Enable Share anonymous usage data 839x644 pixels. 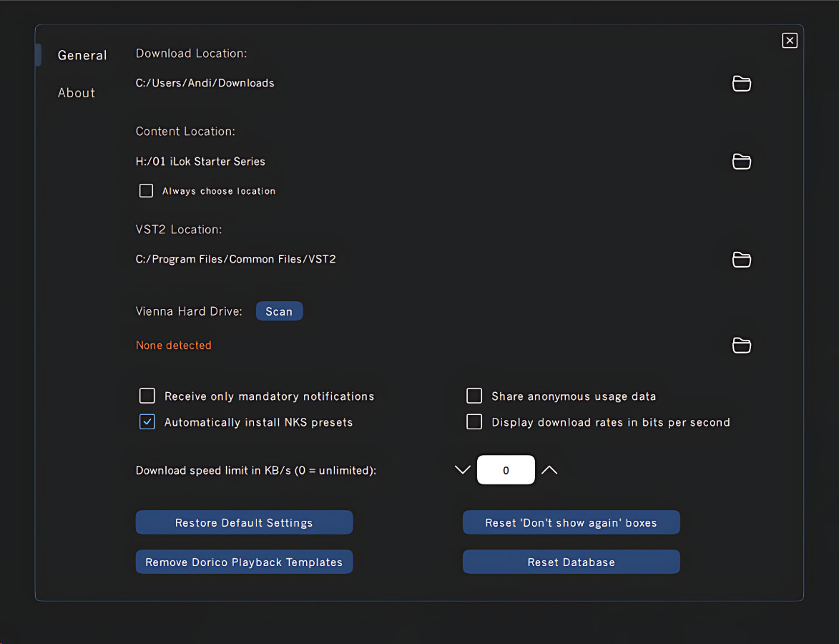[x=474, y=396]
